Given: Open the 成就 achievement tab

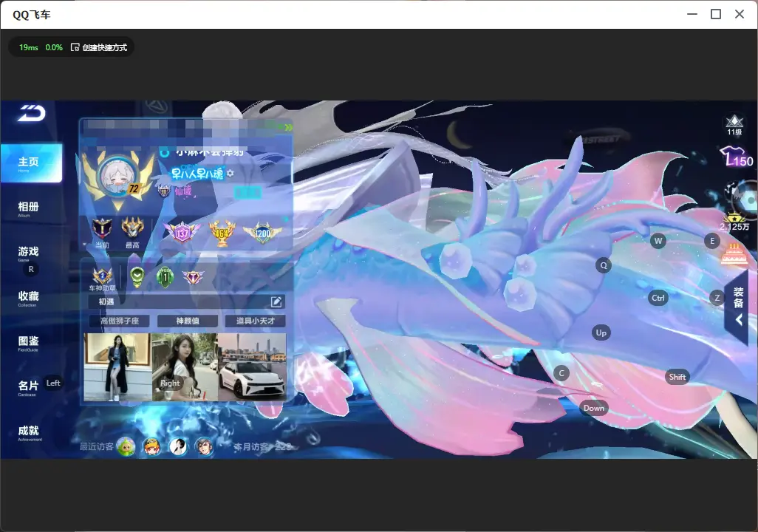Looking at the screenshot, I should 29,432.
